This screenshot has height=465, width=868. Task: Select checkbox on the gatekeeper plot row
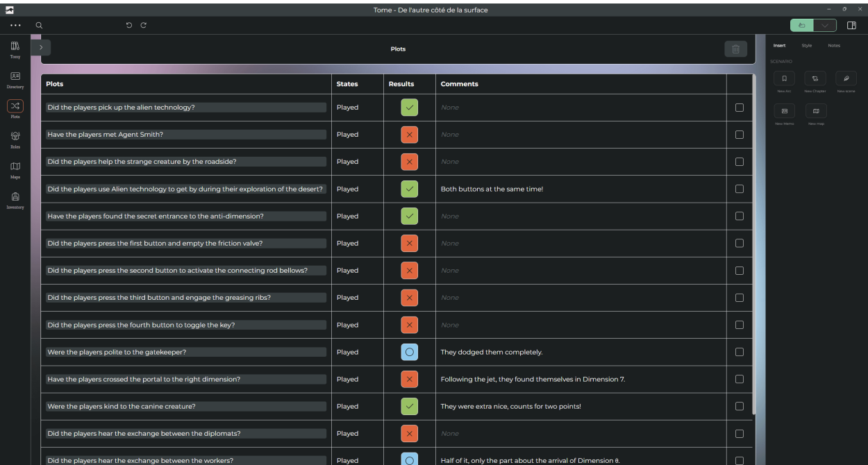[739, 352]
